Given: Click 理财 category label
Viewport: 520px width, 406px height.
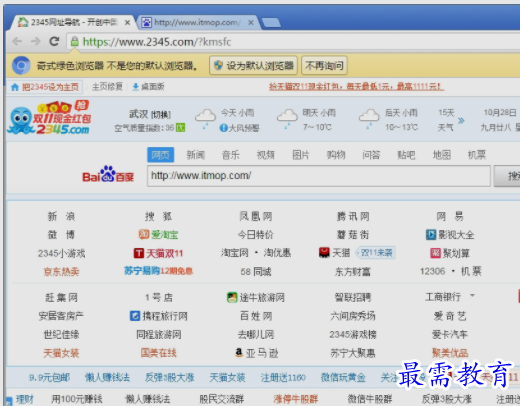Looking at the screenshot, I should pos(25,399).
